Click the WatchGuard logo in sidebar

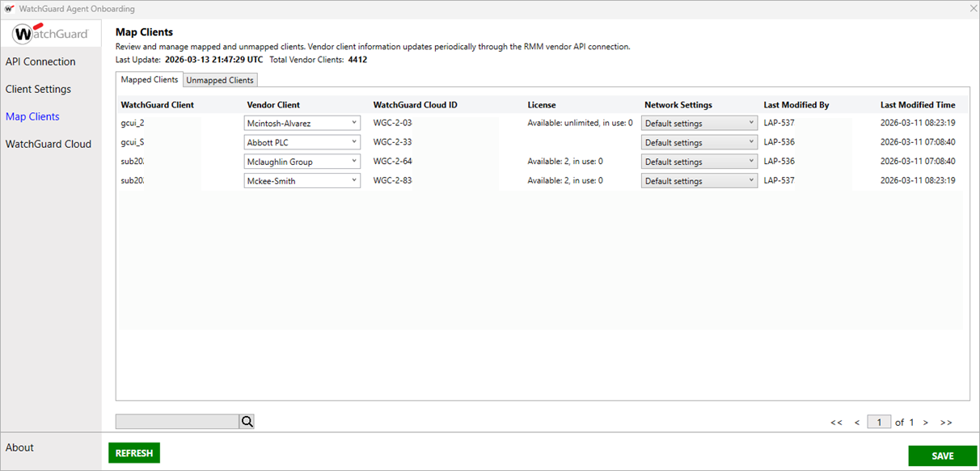[x=50, y=34]
